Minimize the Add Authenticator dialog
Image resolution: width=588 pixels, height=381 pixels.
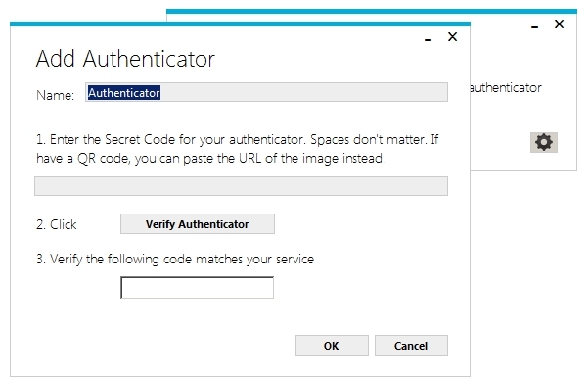(x=428, y=37)
